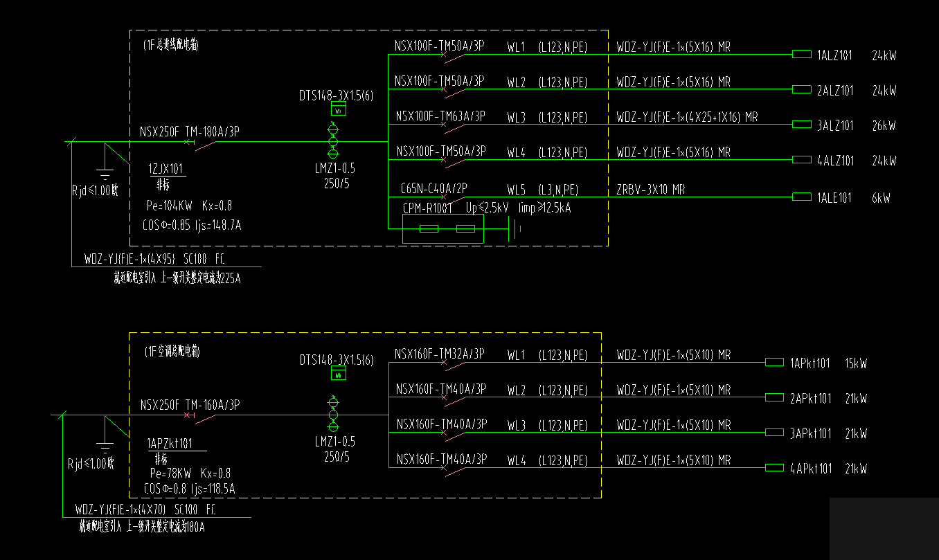
Task: Click the load name 1APkt101
Action: [x=810, y=363]
